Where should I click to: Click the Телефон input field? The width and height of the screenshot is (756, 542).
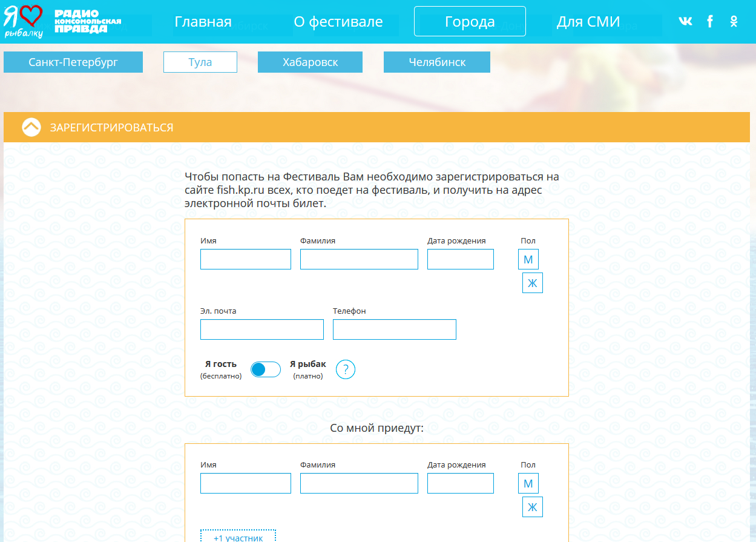pyautogui.click(x=394, y=329)
